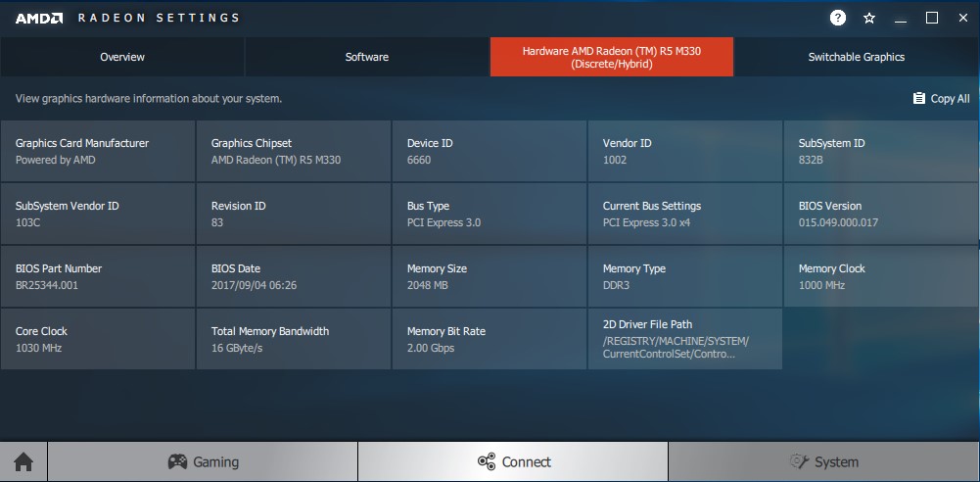Click the AMD logo
Screen dimensions: 980x482
click(39, 19)
